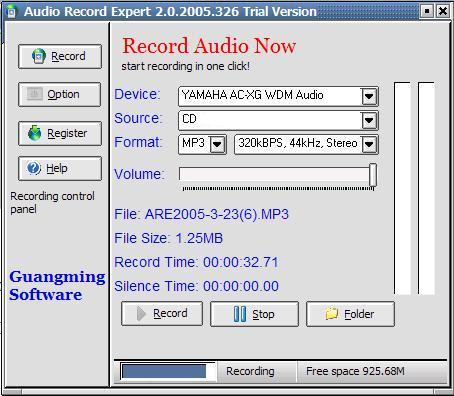Start recording with the bottom Record button
The height and width of the screenshot is (396, 454).
tap(162, 314)
